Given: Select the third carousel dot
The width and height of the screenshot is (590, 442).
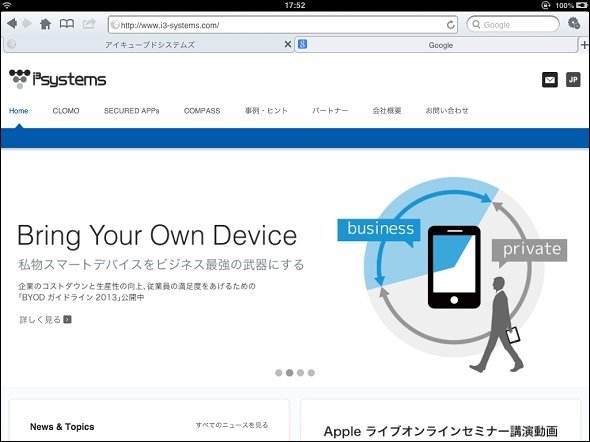Looking at the screenshot, I should click(300, 373).
